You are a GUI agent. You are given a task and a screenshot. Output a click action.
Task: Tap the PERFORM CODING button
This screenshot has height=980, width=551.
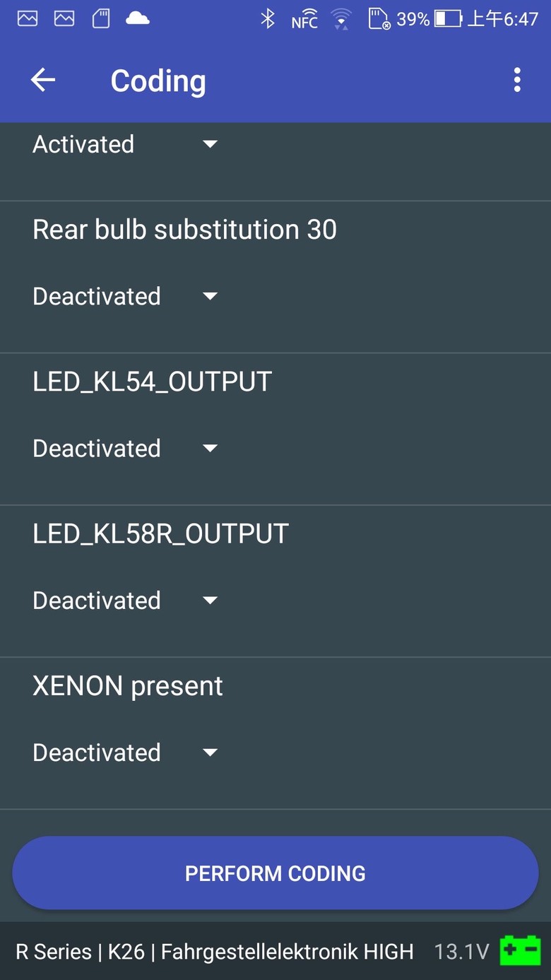pyautogui.click(x=275, y=873)
